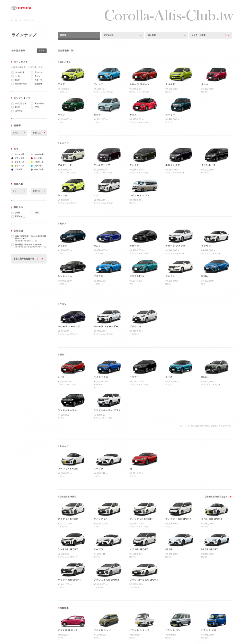The image size is (243, 644).
Task: Open the カローラ ツーリング wagon image
Action: (73, 317)
